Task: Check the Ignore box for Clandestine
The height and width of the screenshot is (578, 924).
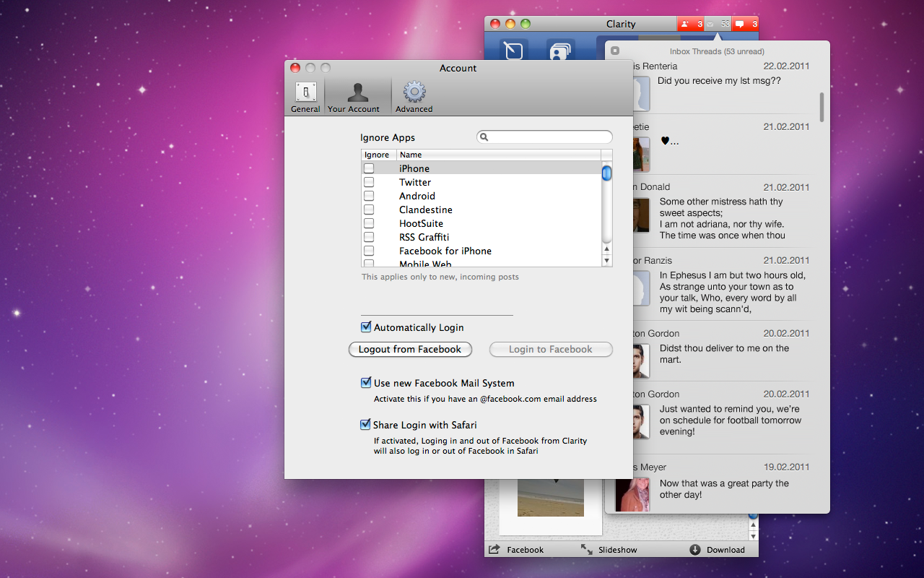Action: point(369,210)
